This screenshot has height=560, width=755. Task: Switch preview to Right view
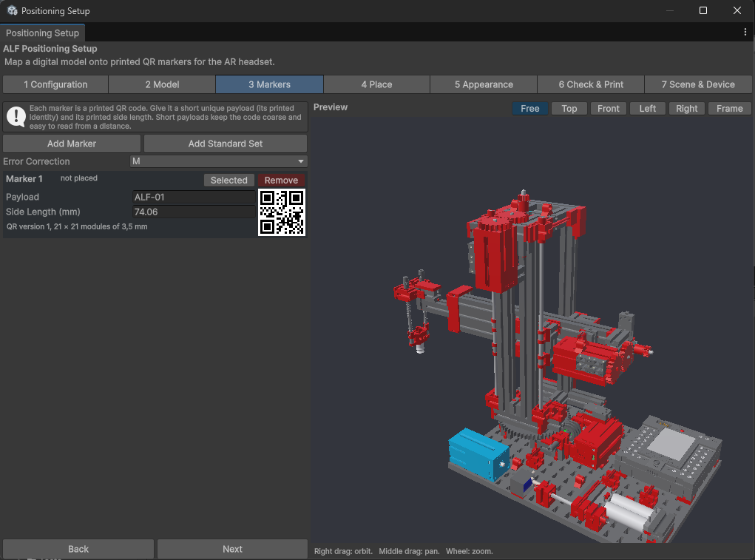[687, 108]
